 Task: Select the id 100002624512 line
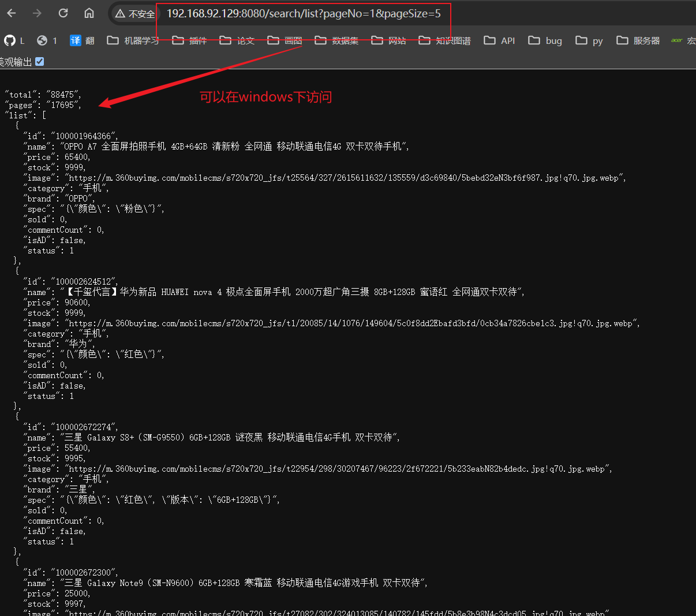tap(70, 282)
